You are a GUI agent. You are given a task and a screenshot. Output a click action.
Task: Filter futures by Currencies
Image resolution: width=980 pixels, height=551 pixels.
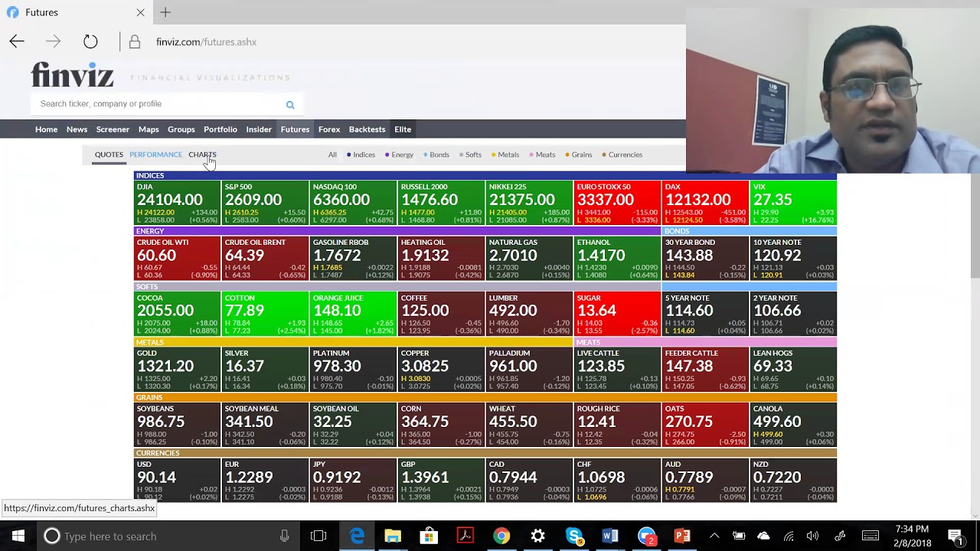click(x=622, y=155)
